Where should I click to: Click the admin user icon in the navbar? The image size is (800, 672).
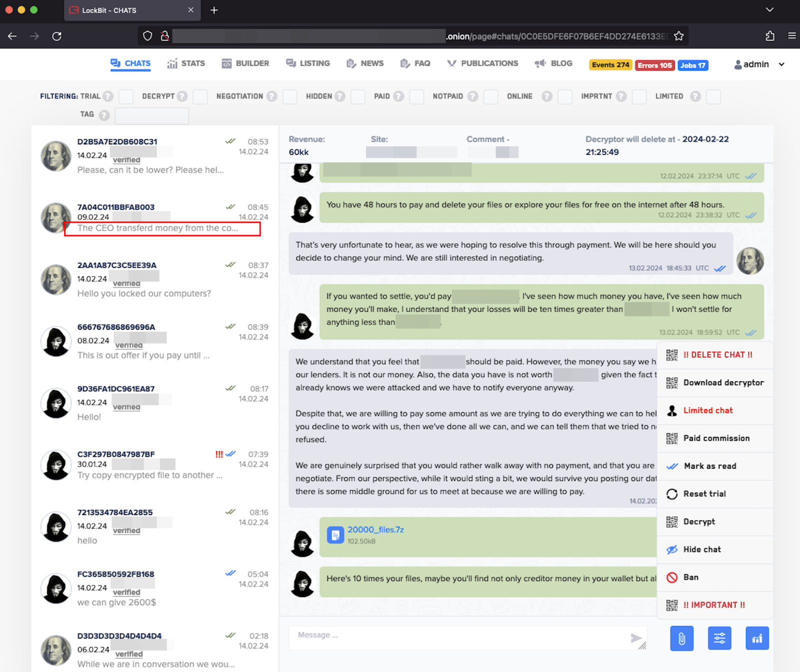[738, 64]
